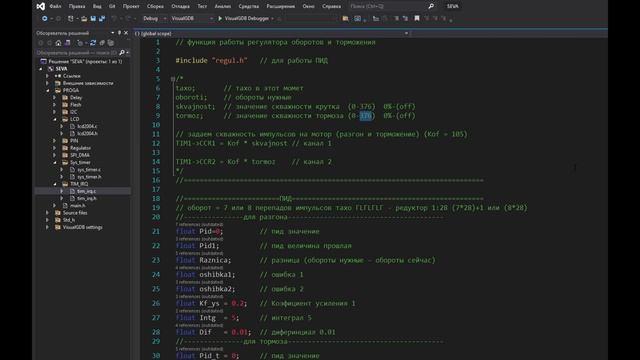Image resolution: width=640 pixels, height=360 pixels.
Task: Click the open file folder toolbar icon
Action: click(84, 18)
